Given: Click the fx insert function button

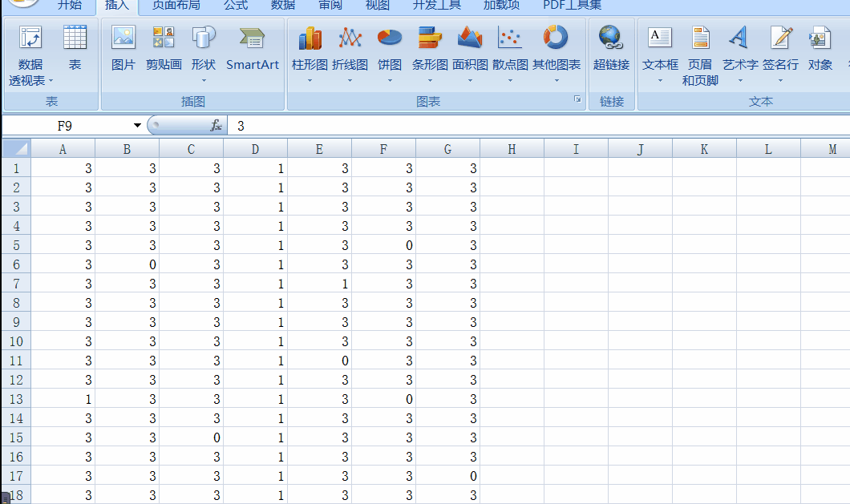Looking at the screenshot, I should 216,126.
